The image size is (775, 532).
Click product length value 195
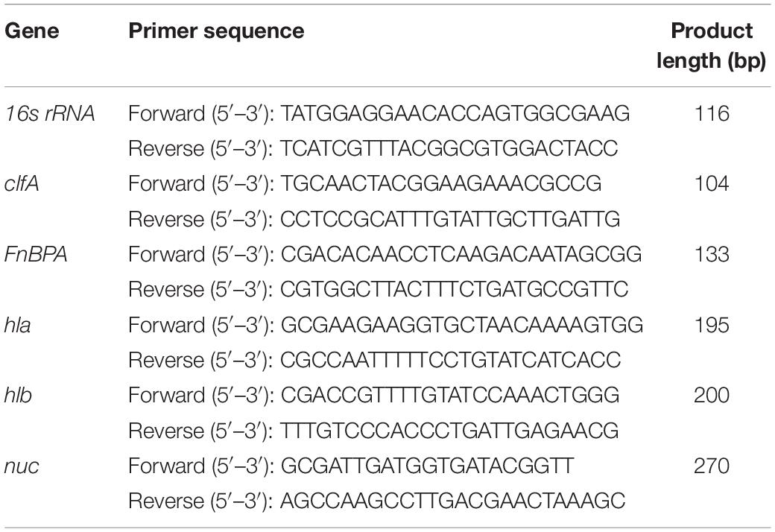point(712,326)
